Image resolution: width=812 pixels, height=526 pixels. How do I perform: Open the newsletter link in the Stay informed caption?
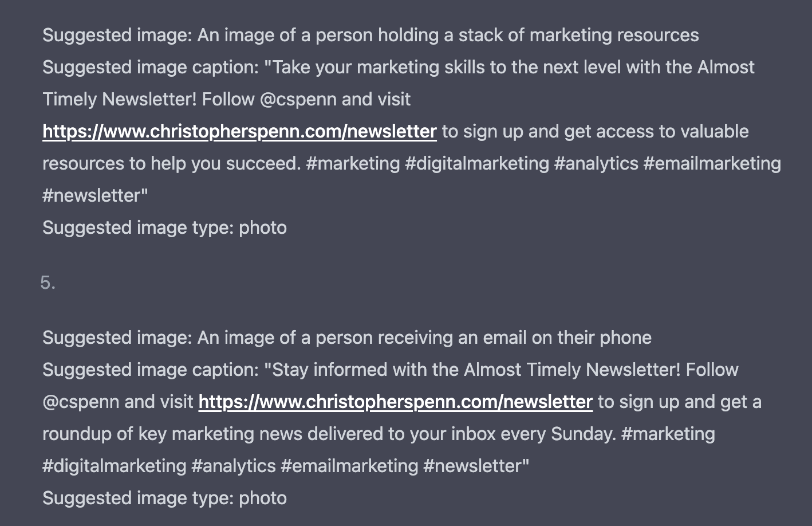click(395, 402)
